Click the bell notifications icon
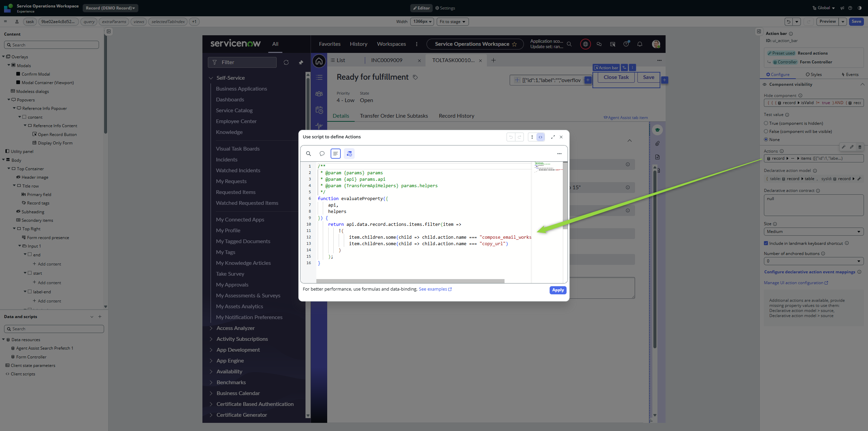 pyautogui.click(x=639, y=44)
